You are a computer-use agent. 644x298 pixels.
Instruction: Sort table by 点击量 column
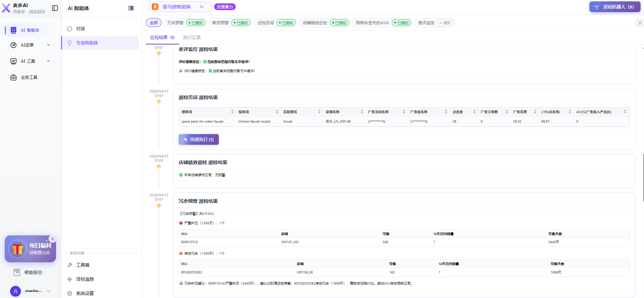point(474,112)
